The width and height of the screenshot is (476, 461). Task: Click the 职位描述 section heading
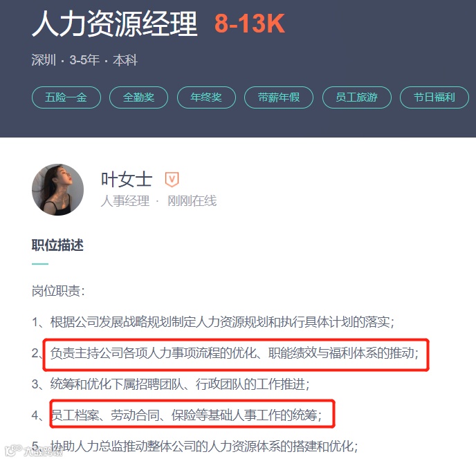pos(57,245)
